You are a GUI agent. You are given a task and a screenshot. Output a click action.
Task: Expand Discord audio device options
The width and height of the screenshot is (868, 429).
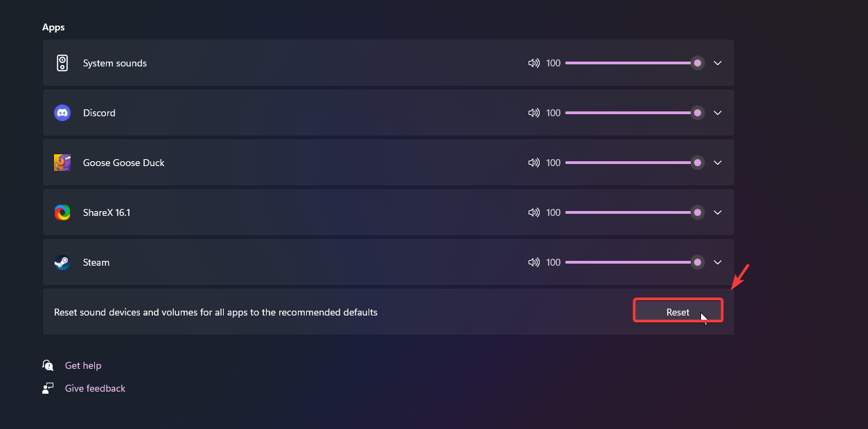(x=718, y=113)
